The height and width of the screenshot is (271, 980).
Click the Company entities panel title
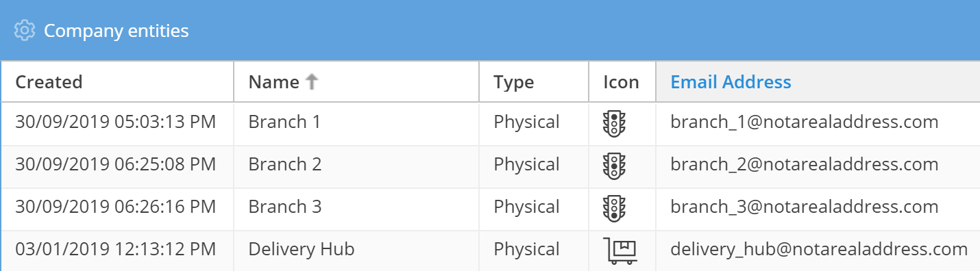tap(116, 31)
